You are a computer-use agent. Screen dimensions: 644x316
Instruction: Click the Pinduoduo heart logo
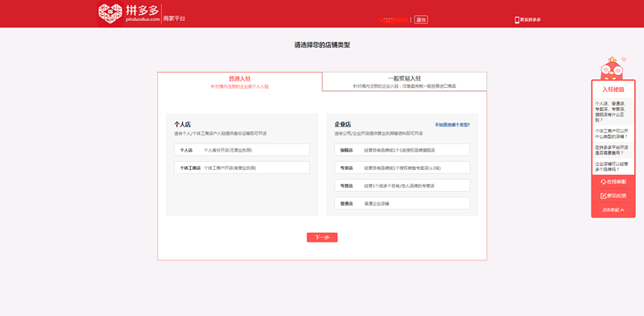click(110, 14)
